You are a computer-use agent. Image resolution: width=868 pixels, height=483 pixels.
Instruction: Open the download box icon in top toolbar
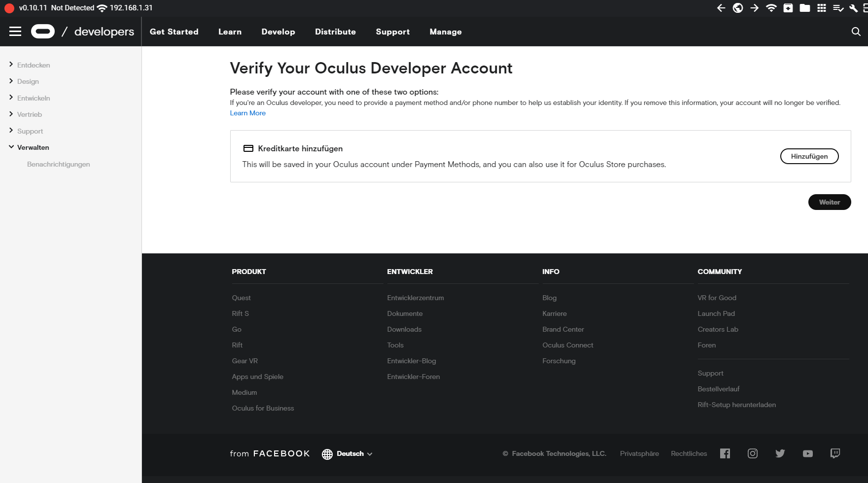(788, 8)
